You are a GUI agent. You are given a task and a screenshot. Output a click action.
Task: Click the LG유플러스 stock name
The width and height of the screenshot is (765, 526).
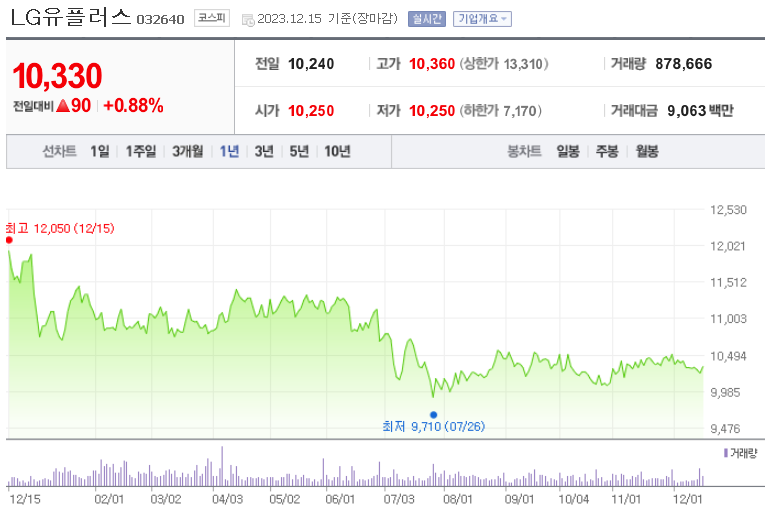tap(71, 18)
